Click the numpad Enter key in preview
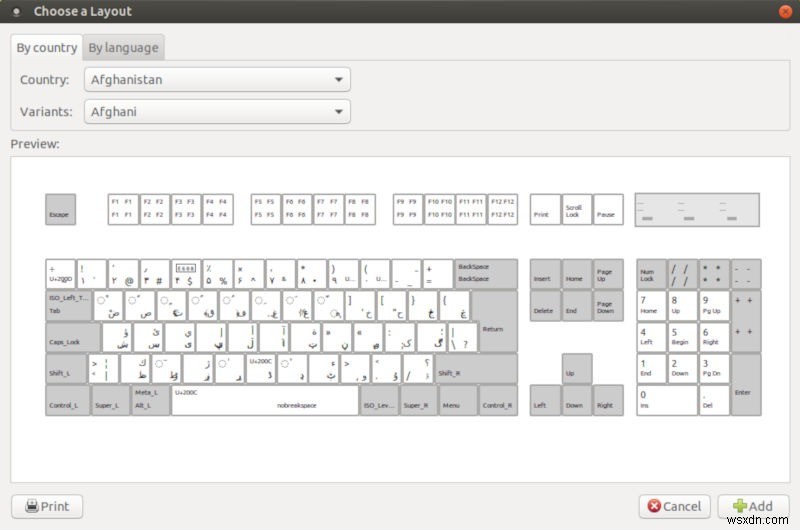Image resolution: width=800 pixels, height=530 pixels. click(746, 385)
